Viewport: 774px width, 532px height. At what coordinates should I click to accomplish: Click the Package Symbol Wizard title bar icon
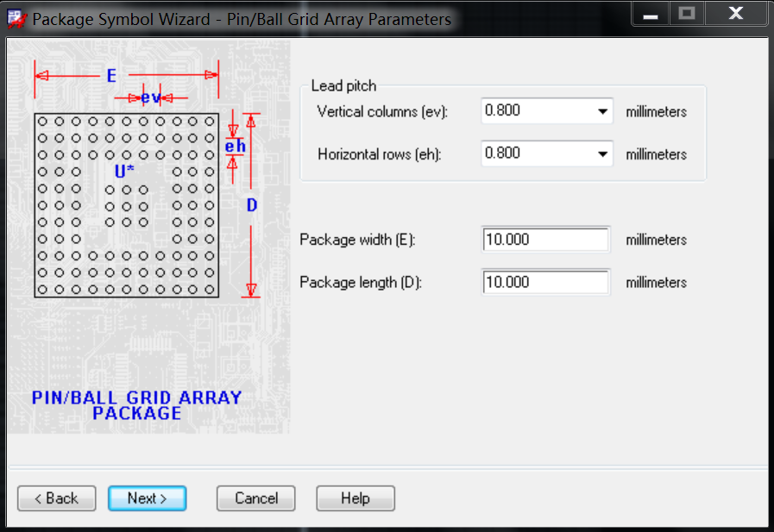click(16, 19)
